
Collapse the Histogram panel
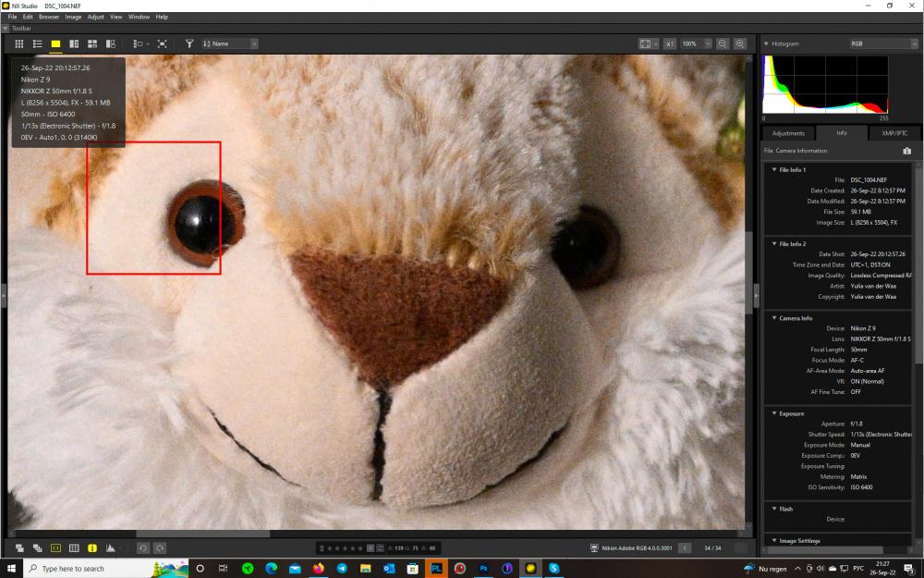click(x=766, y=43)
